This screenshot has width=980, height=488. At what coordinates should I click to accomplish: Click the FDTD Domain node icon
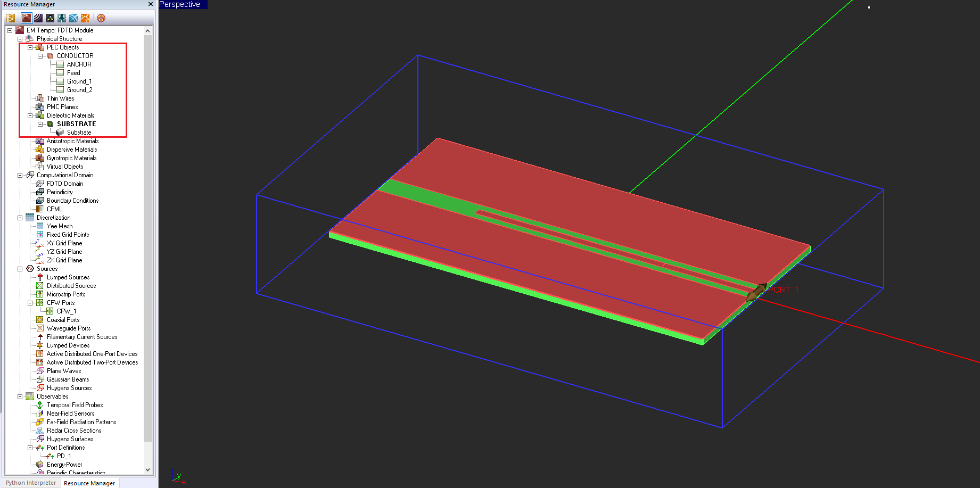pyautogui.click(x=40, y=184)
